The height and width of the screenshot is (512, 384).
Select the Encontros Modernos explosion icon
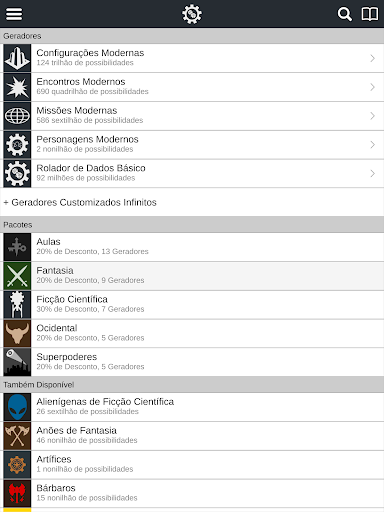point(17,87)
